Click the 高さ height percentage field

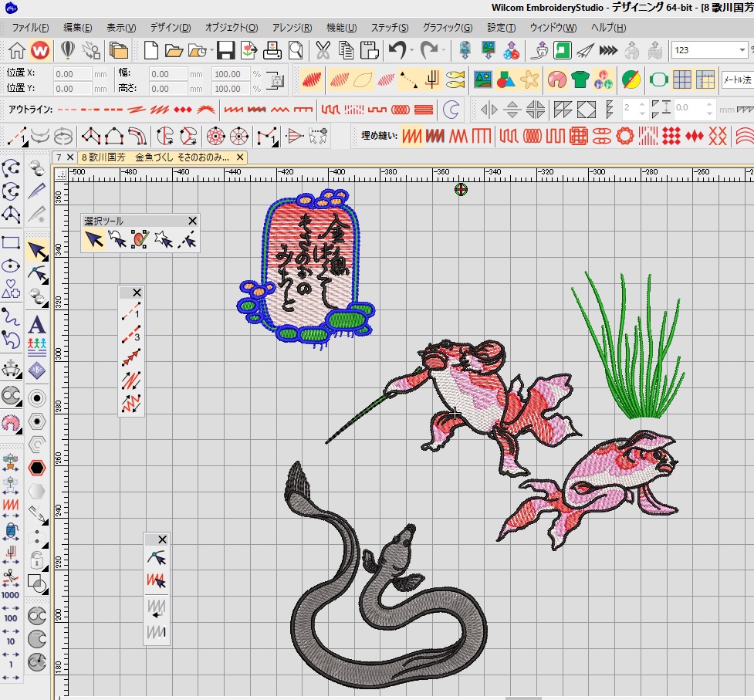click(x=231, y=89)
